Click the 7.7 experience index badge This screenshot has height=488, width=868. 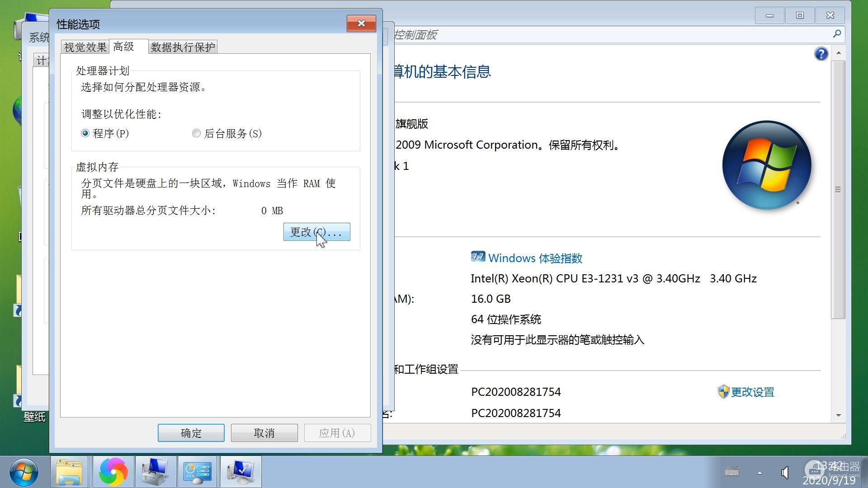tap(478, 257)
